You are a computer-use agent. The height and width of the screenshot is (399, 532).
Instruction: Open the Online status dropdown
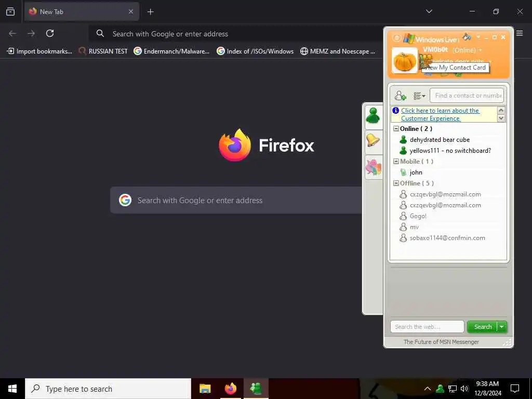[467, 50]
